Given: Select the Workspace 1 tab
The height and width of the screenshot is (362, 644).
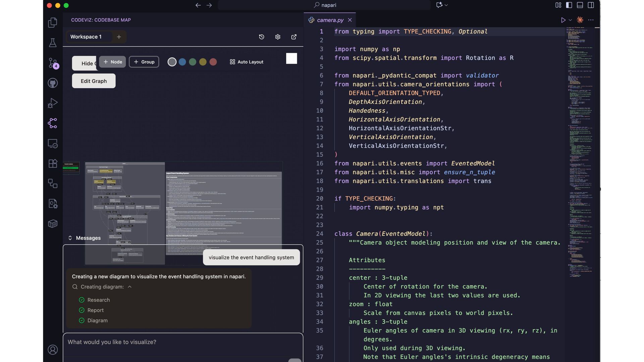Looking at the screenshot, I should point(86,37).
